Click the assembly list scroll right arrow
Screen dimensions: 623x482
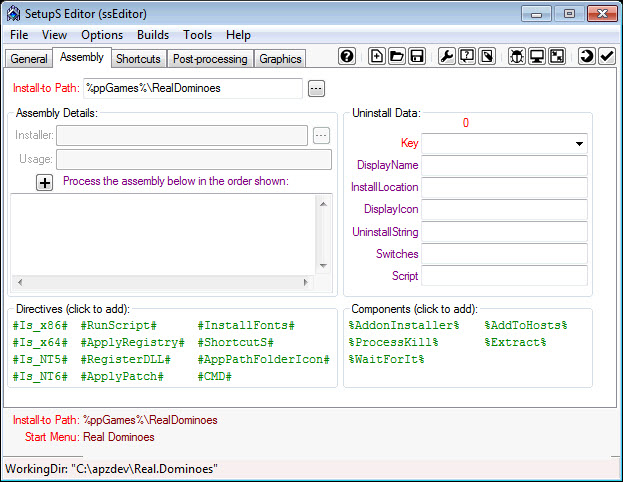tap(306, 282)
